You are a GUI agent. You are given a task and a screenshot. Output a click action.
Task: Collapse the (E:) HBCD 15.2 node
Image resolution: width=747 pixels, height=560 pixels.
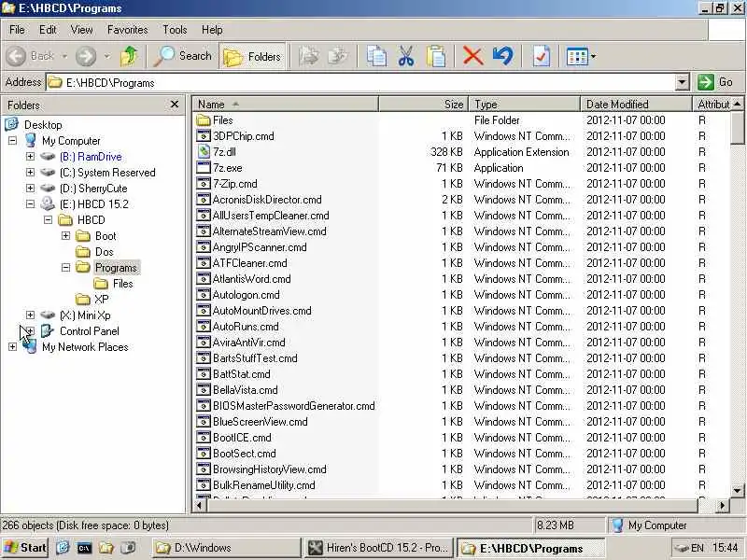click(30, 203)
